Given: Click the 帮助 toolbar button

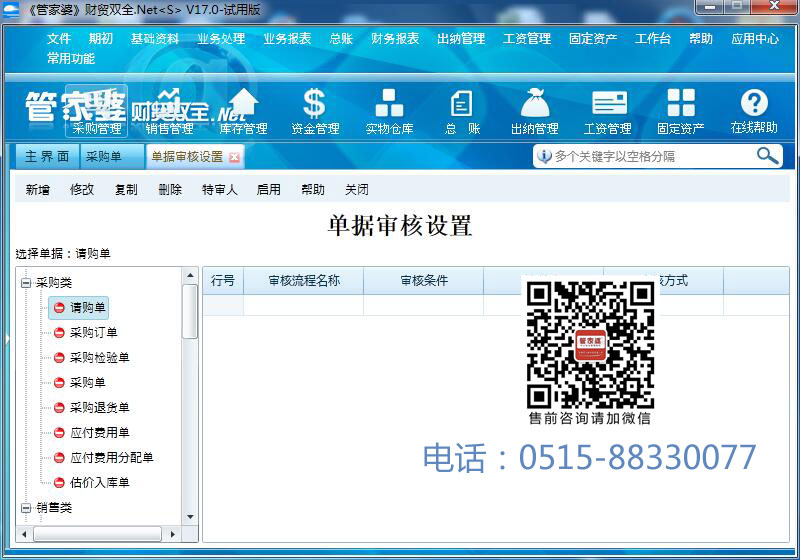Looking at the screenshot, I should click(313, 190).
